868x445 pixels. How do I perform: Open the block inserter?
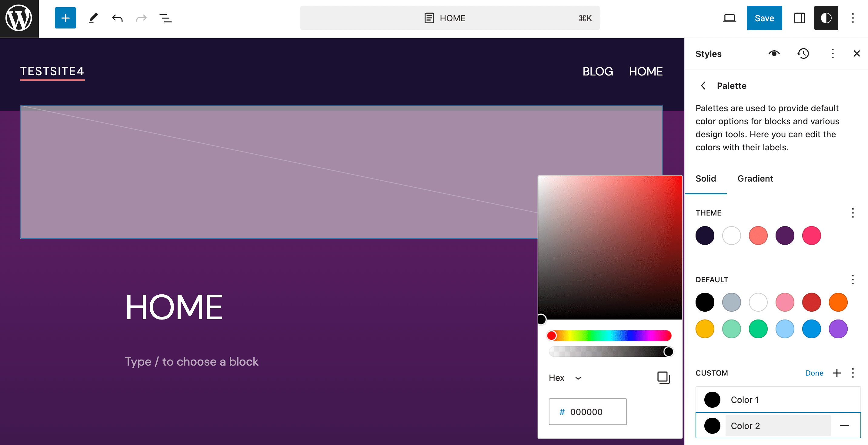click(65, 18)
